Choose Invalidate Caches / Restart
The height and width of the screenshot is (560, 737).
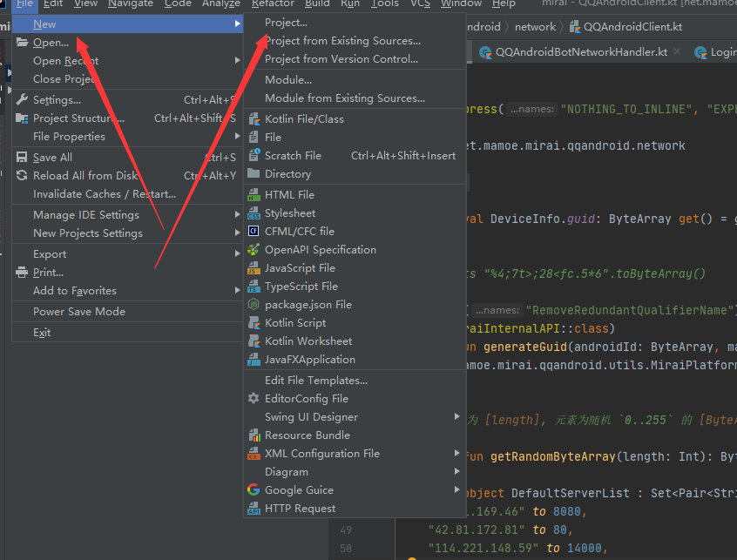click(104, 194)
